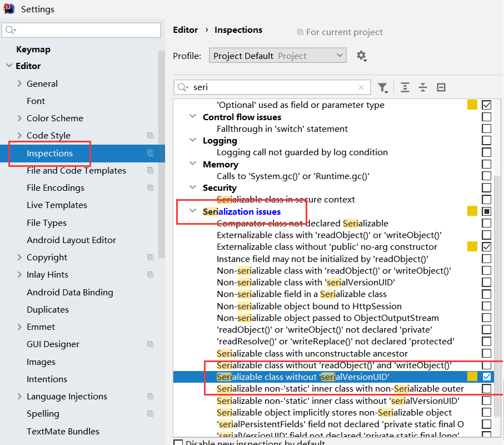Image resolution: width=504 pixels, height=445 pixels.
Task: Open the Font settings page
Action: click(36, 101)
